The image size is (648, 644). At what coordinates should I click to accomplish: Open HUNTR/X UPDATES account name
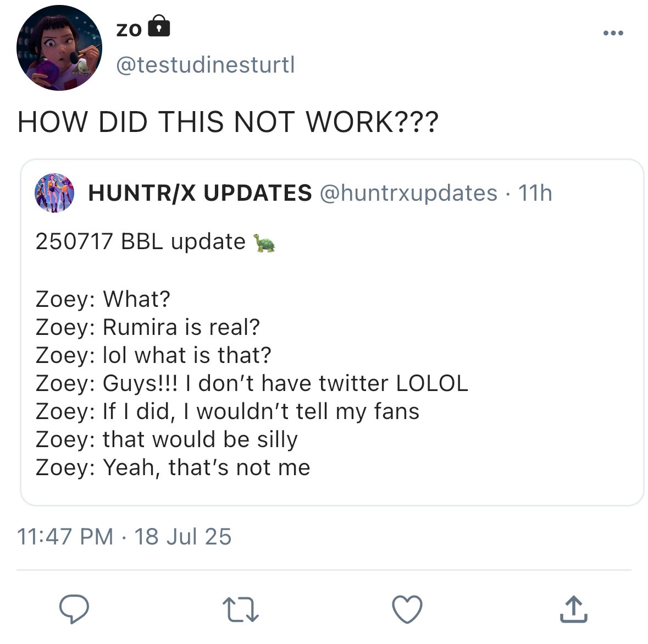[200, 192]
